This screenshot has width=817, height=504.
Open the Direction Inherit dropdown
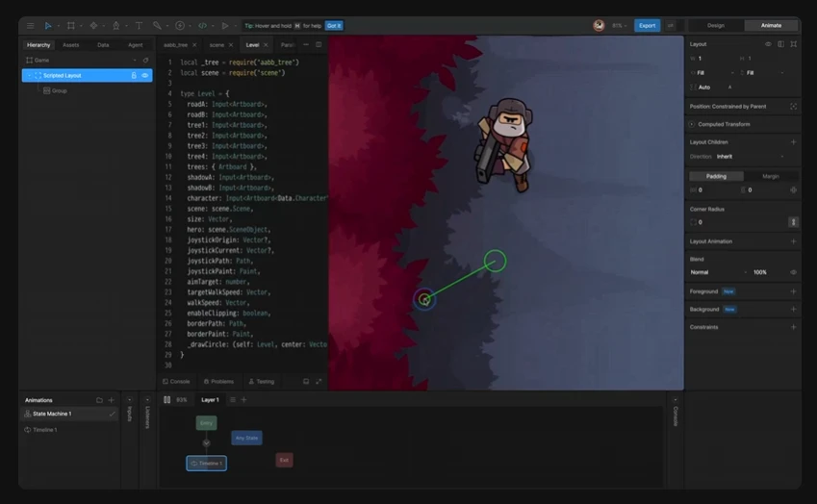click(x=751, y=157)
